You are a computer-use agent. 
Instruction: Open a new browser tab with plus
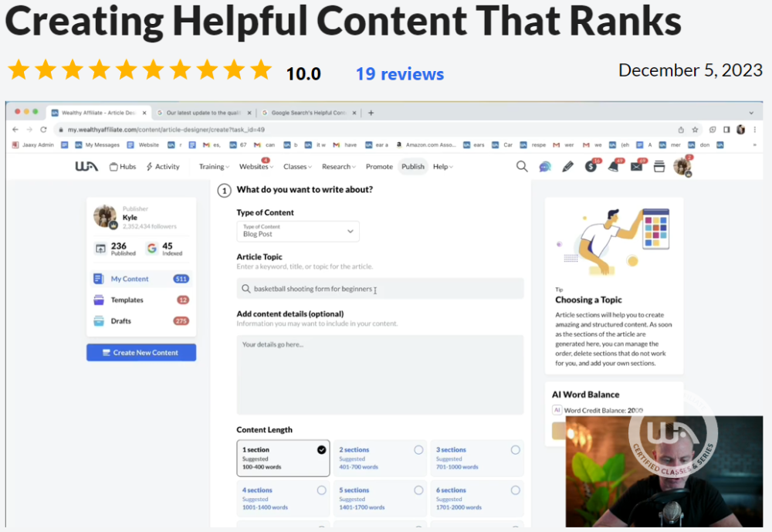coord(371,113)
